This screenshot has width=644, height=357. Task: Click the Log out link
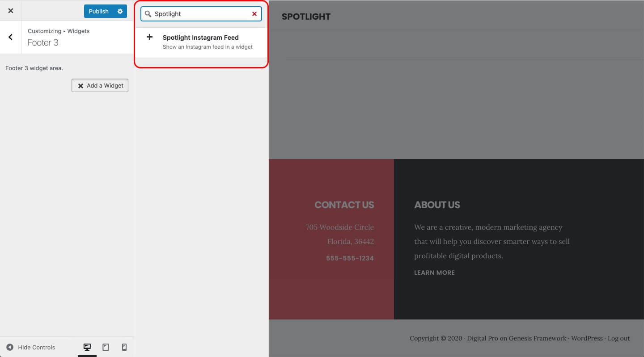coord(619,338)
